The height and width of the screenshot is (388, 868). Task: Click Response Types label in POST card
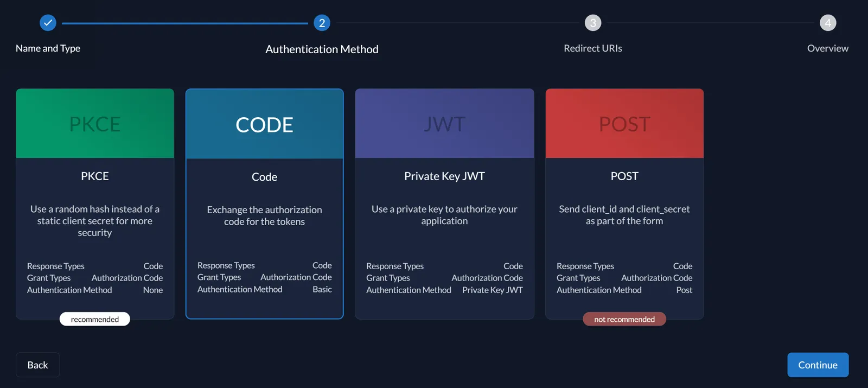tap(585, 266)
